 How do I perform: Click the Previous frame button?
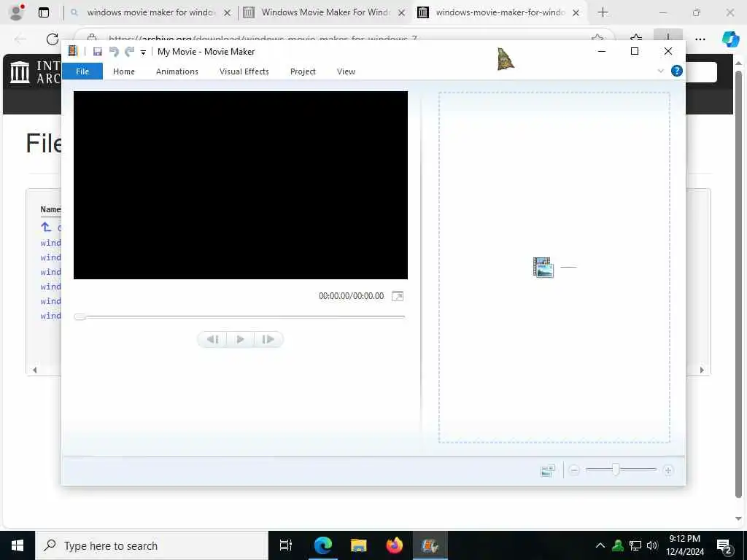(212, 339)
